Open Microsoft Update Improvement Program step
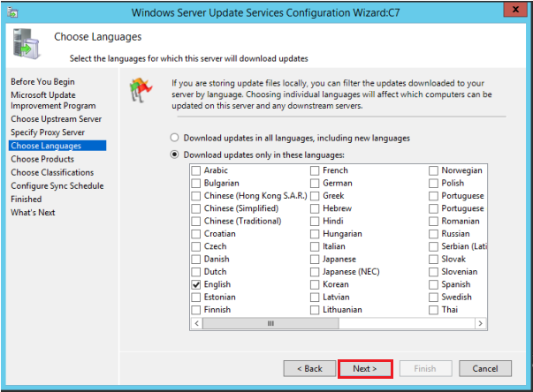Viewport: 533px width, 392px height. (53, 100)
